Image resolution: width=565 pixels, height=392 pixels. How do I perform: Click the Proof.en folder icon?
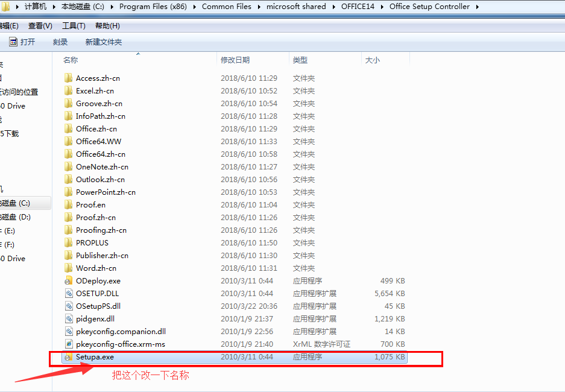pyautogui.click(x=68, y=204)
